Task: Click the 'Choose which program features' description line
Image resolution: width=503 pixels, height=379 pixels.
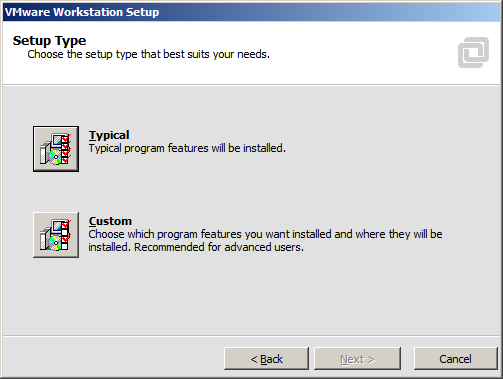Action: click(x=265, y=234)
